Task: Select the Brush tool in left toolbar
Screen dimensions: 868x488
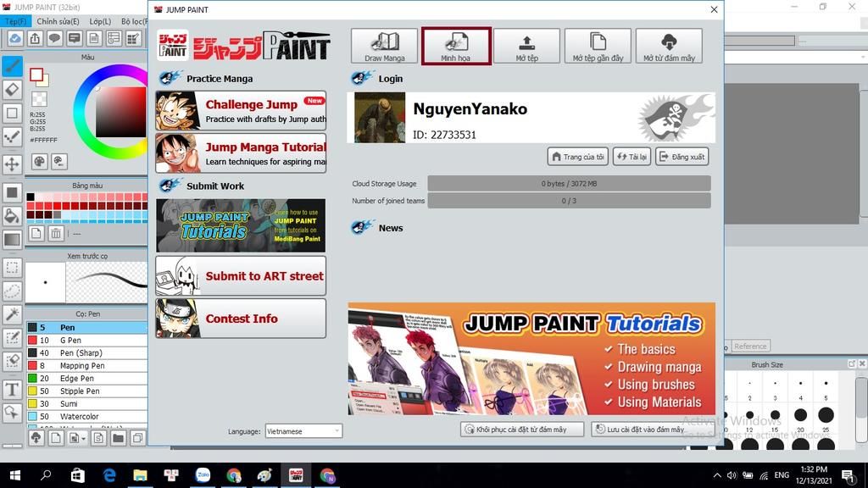Action: coord(12,66)
